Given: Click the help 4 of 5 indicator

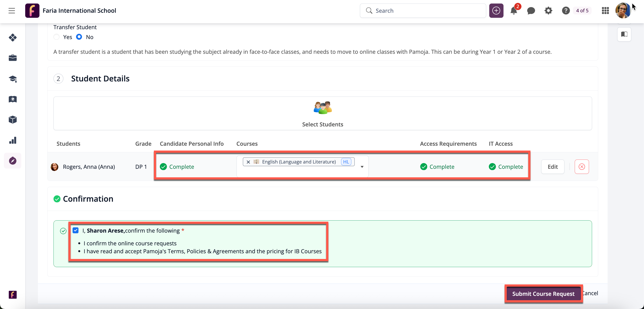Looking at the screenshot, I should (582, 11).
